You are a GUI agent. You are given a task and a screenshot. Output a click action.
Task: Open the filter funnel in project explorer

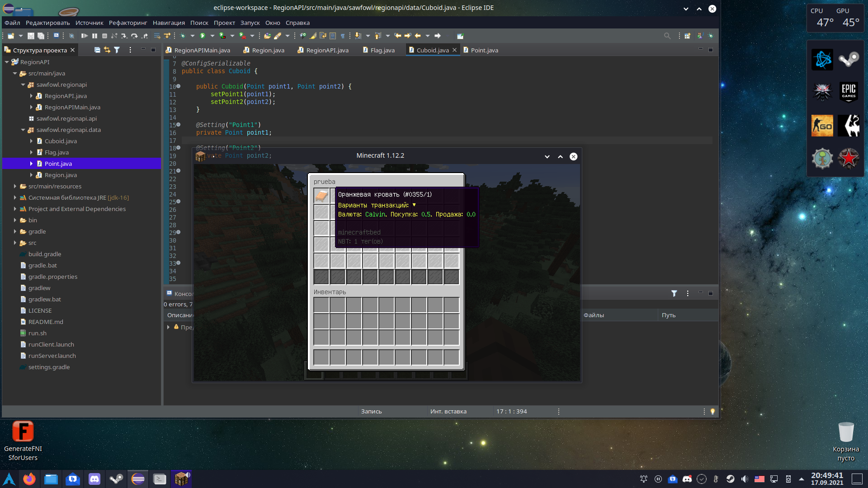pyautogui.click(x=117, y=50)
